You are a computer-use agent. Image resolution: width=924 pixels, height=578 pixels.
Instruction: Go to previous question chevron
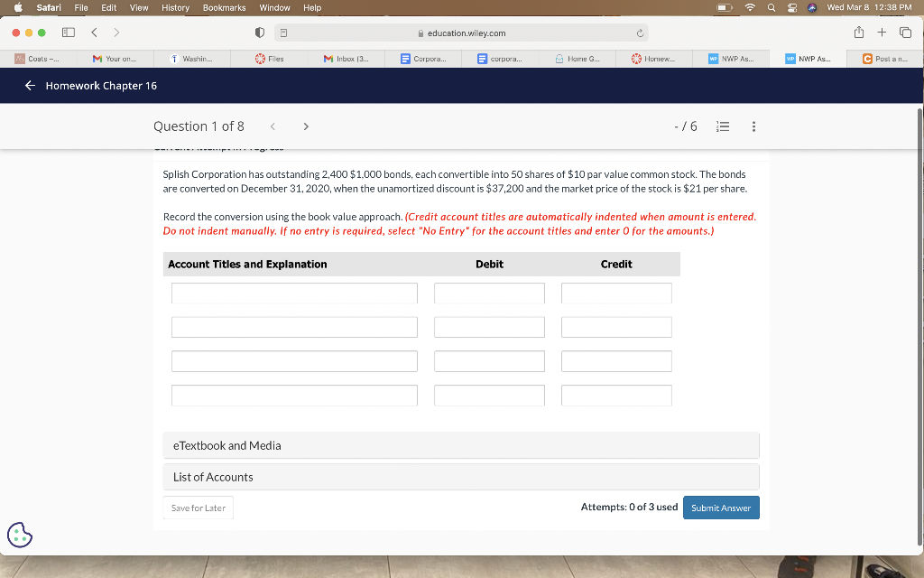coord(273,126)
